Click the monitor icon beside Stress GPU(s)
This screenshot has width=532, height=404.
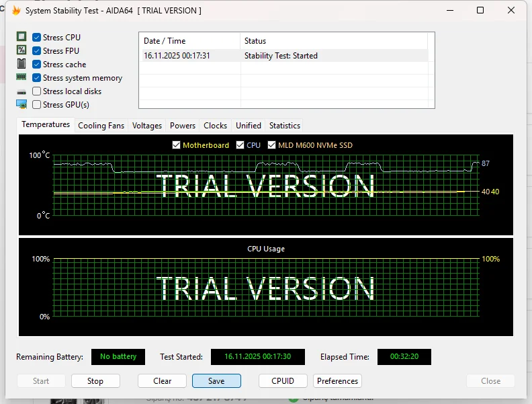click(21, 104)
